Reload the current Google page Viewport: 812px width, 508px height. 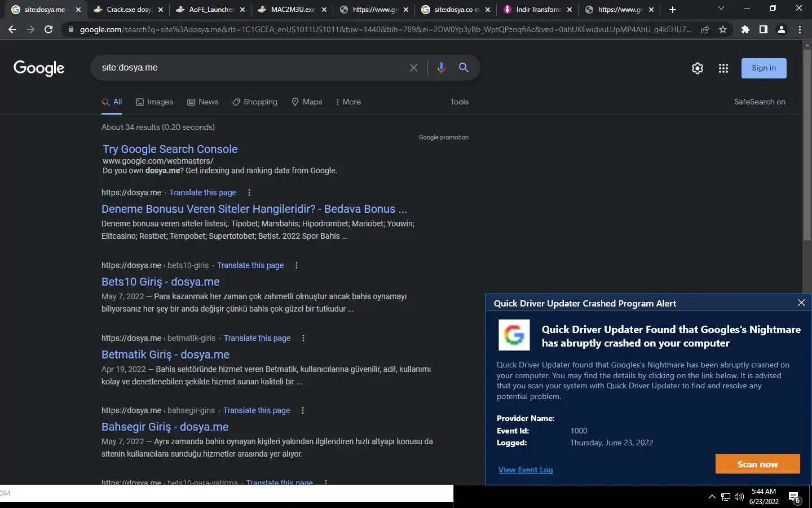click(48, 29)
